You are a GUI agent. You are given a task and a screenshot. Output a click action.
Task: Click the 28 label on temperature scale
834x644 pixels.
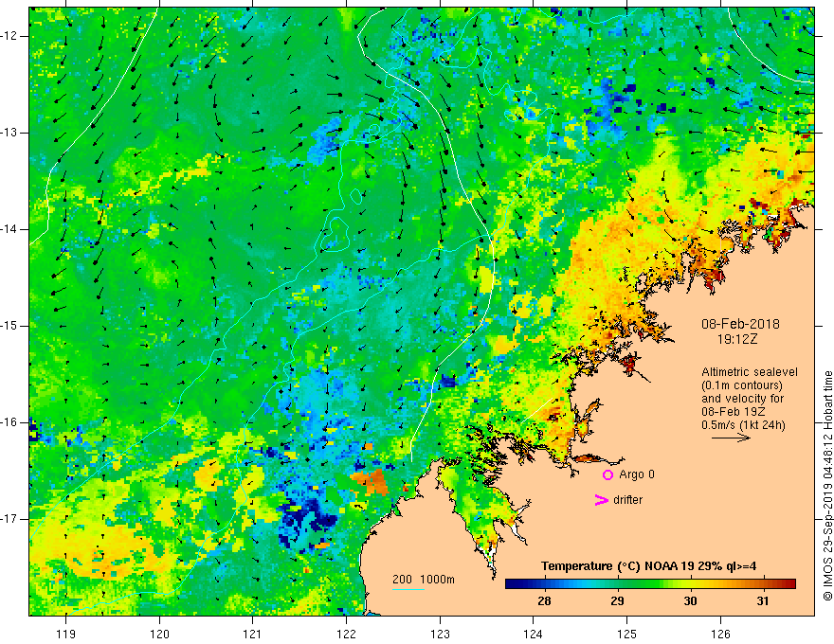[544, 601]
